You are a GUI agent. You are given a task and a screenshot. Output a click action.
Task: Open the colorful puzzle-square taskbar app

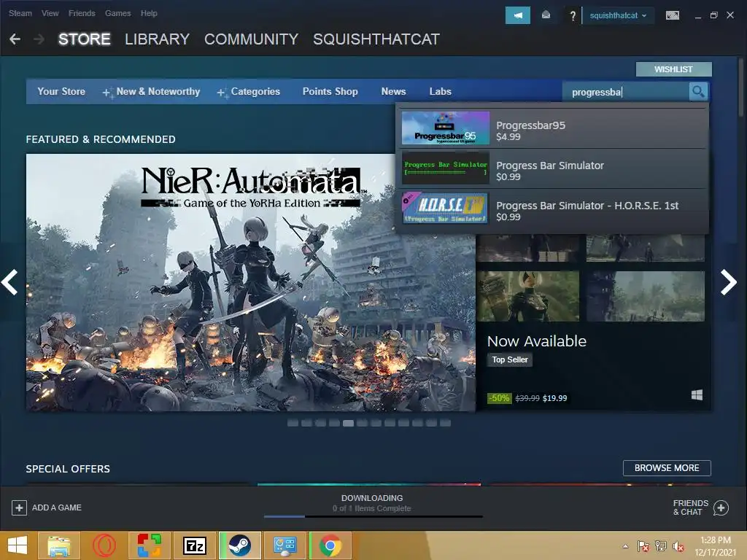coord(149,545)
